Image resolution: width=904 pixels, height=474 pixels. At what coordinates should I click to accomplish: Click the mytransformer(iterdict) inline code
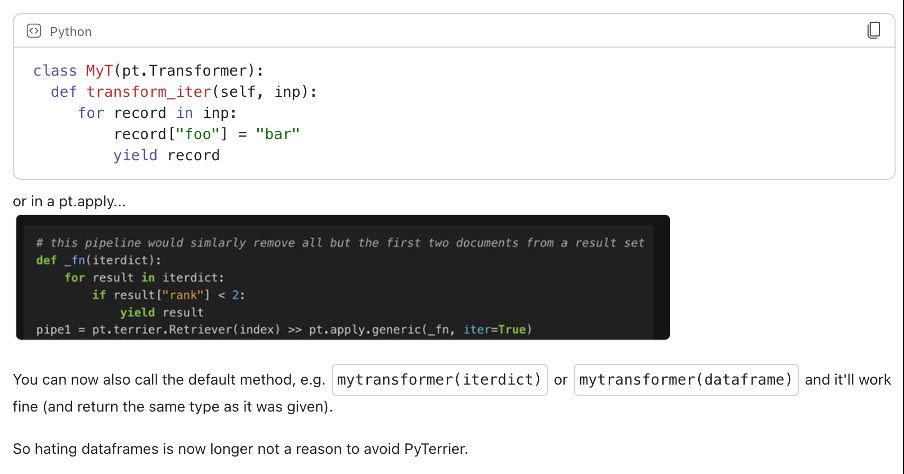[x=439, y=380]
